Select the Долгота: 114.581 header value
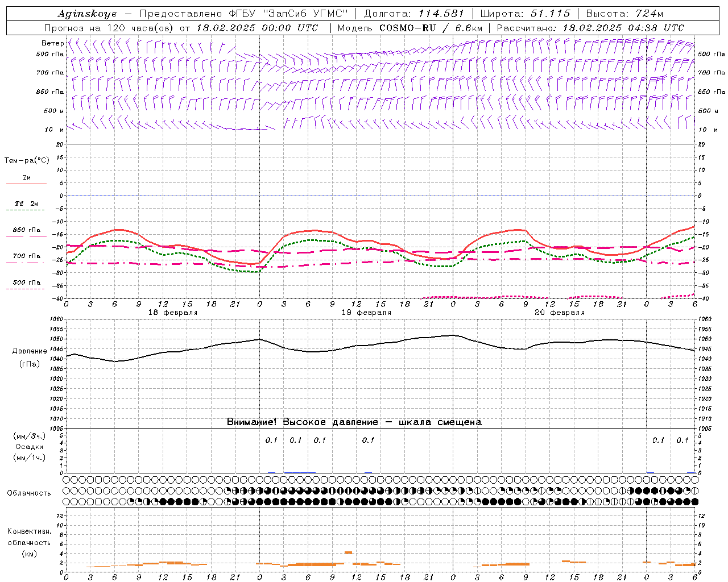Image resolution: width=728 pixels, height=582 pixels. point(414,14)
